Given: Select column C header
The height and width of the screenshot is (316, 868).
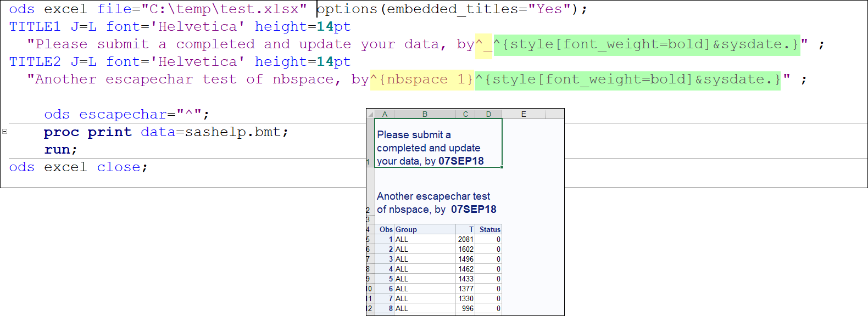Looking at the screenshot, I should click(465, 114).
